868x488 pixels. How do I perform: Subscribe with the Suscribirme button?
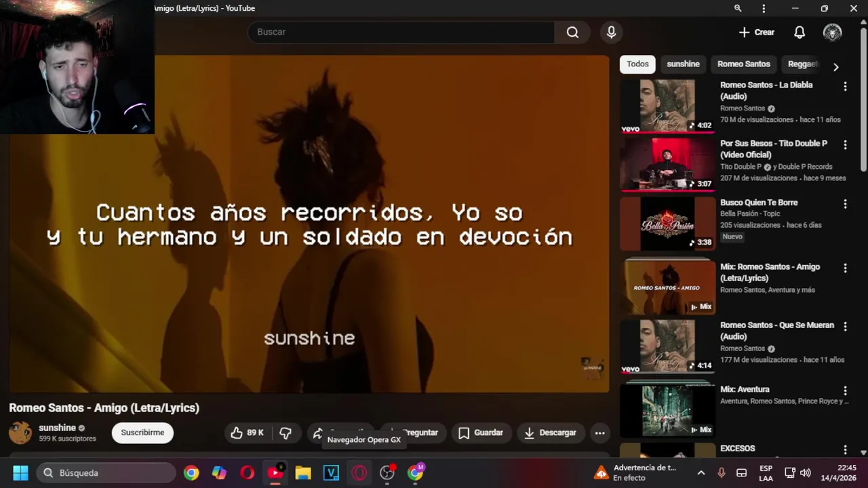pyautogui.click(x=142, y=432)
